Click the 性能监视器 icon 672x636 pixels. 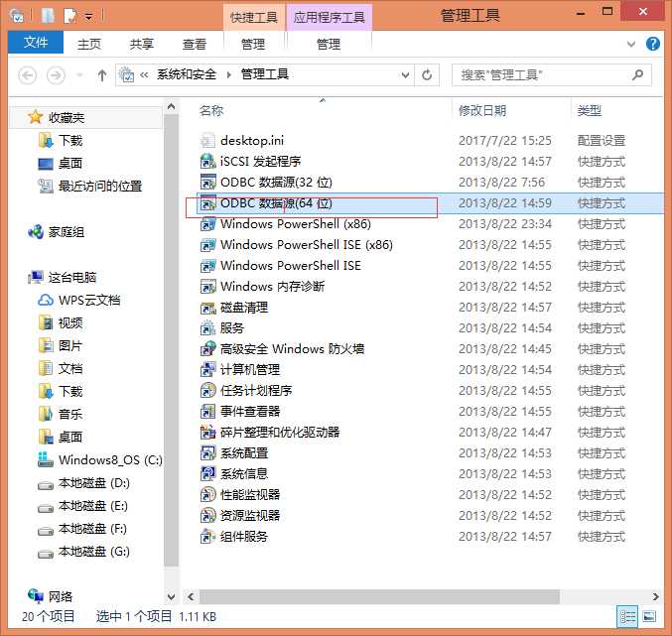tap(207, 495)
